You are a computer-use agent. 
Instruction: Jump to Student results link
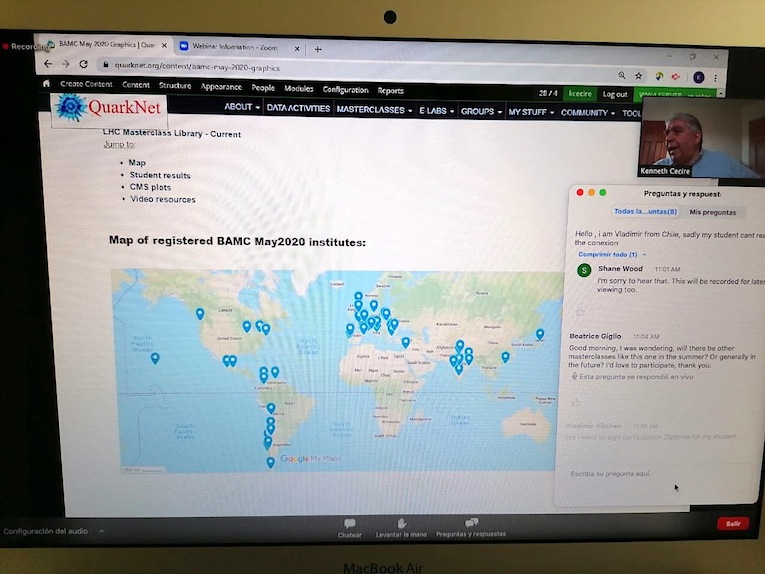coord(160,175)
